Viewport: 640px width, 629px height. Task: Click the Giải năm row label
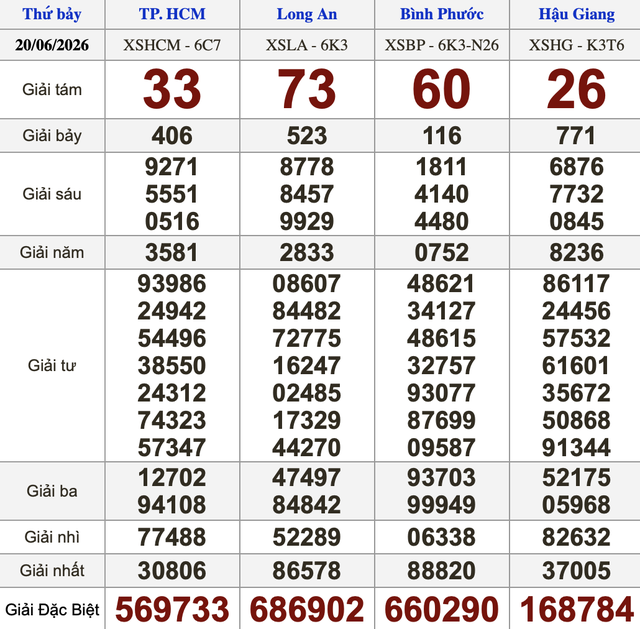tap(52, 253)
